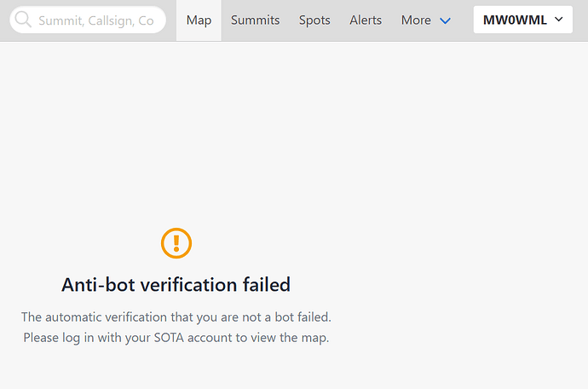Click the "Please log in" message line
The image size is (588, 389).
(176, 337)
